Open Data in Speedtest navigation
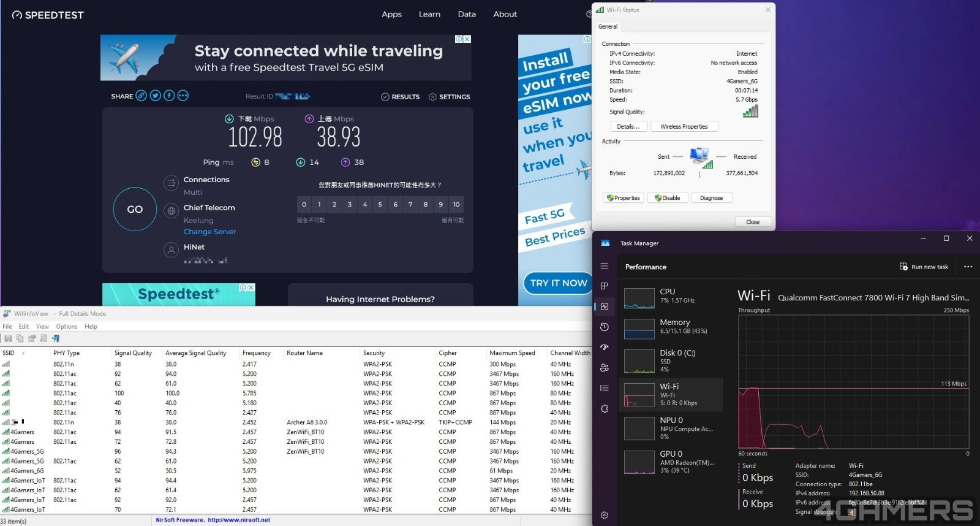 point(467,14)
